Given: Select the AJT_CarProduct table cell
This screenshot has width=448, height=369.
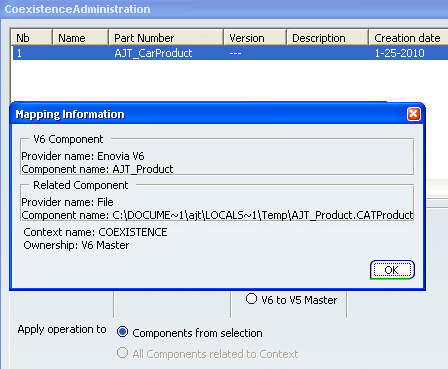Looking at the screenshot, I should pyautogui.click(x=153, y=53).
